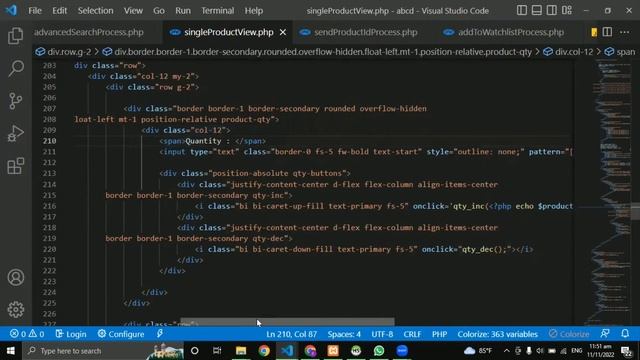The image size is (640, 360).
Task: Click the horizontal editor scrollbar
Action: tap(287, 322)
